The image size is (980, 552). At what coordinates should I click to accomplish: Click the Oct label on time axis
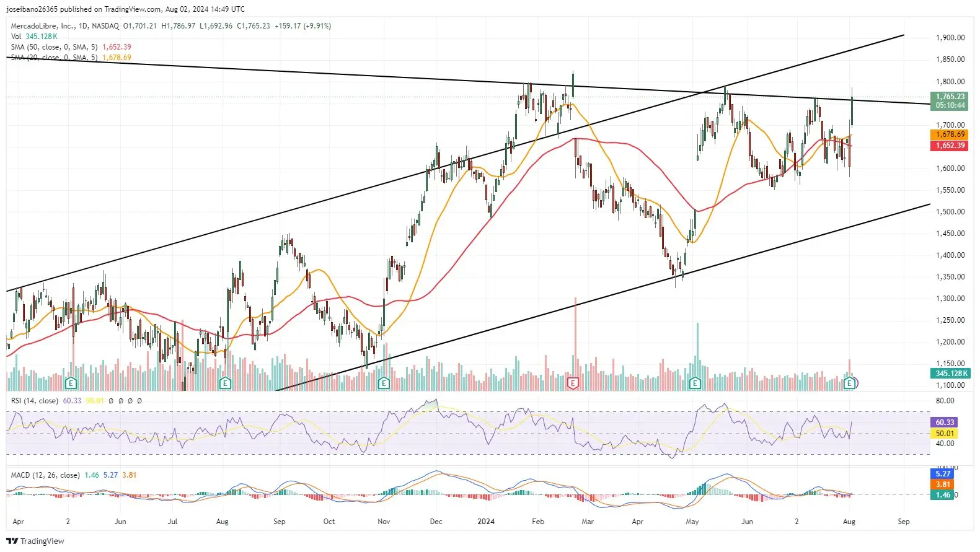pos(329,522)
